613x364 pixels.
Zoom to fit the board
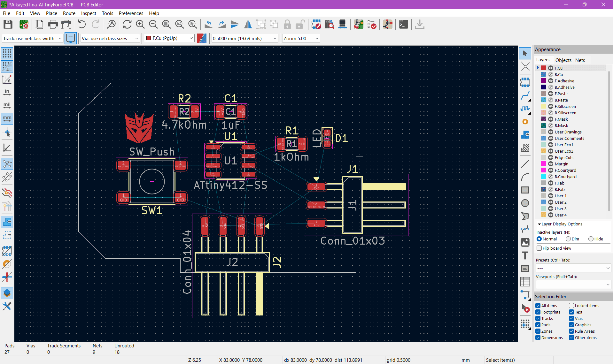166,24
